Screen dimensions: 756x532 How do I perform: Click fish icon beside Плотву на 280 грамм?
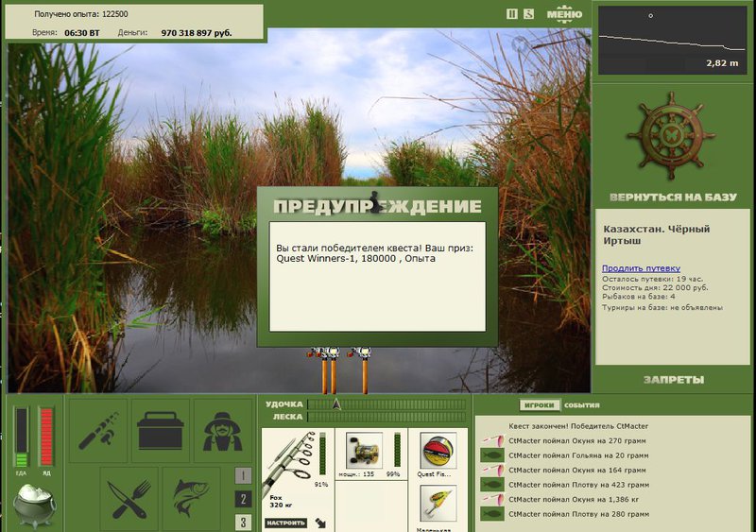click(x=492, y=514)
